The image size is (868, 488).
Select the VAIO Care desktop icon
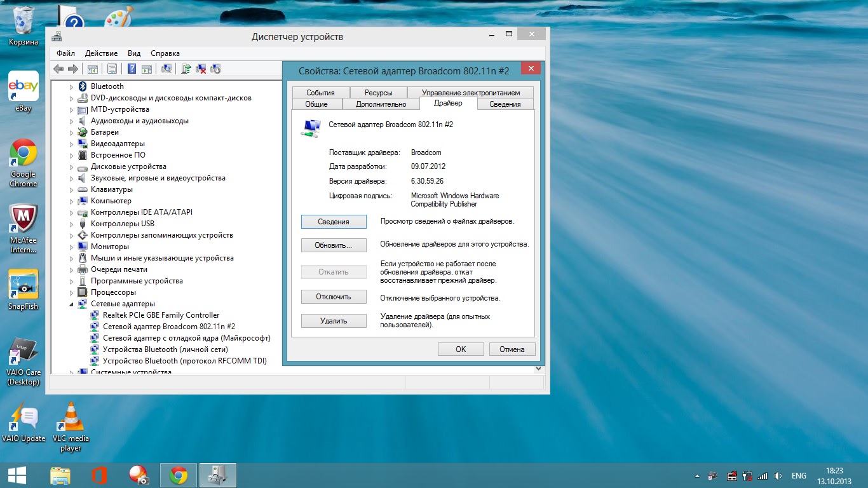point(24,362)
